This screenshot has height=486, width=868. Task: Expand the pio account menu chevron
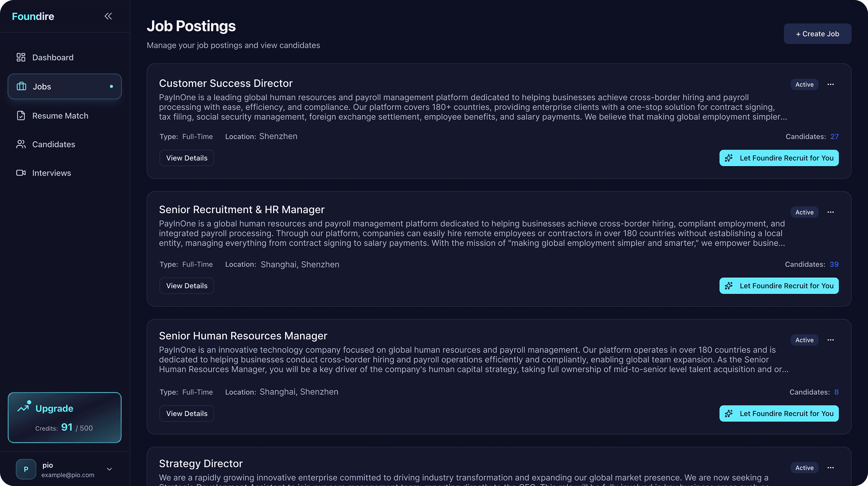point(109,469)
